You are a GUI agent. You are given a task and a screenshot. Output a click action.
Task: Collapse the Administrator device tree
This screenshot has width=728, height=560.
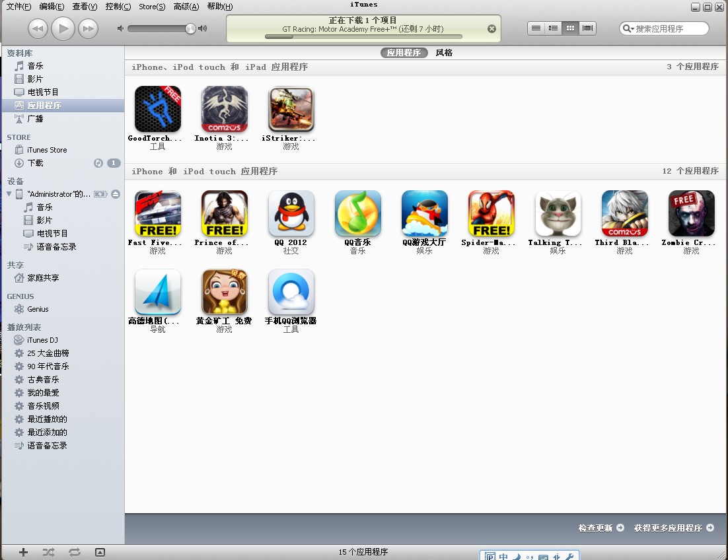tap(9, 194)
